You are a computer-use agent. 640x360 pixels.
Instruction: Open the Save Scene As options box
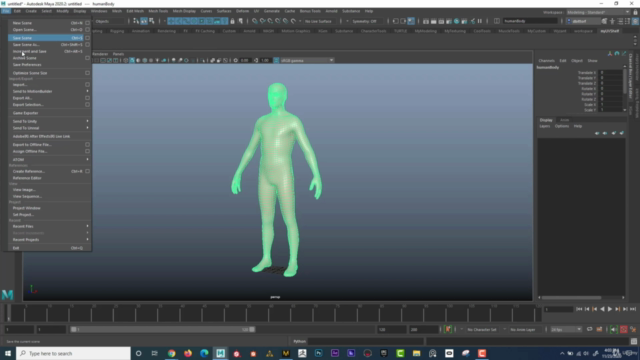click(87, 44)
